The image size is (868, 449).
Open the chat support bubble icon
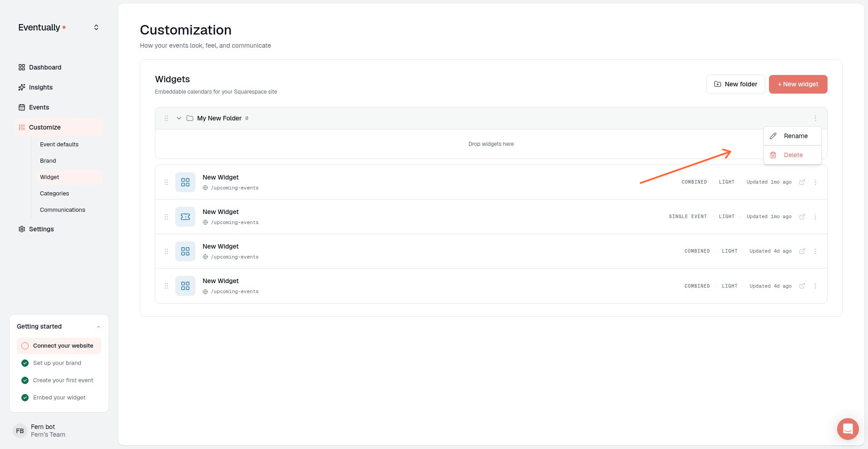[848, 429]
